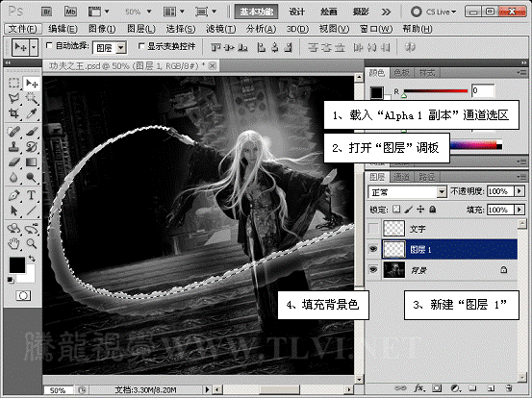
Task: Open the 图像(I) menu
Action: (x=102, y=29)
